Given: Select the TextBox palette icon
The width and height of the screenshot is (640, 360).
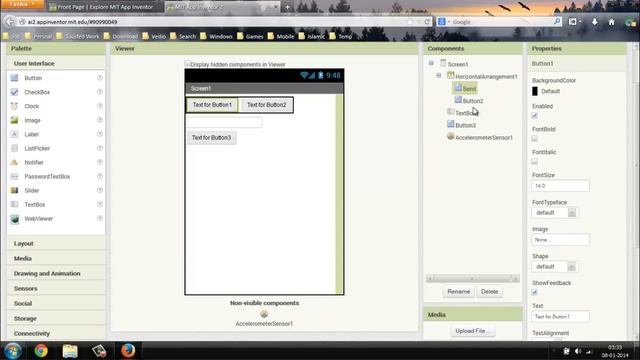Looking at the screenshot, I should tap(14, 204).
